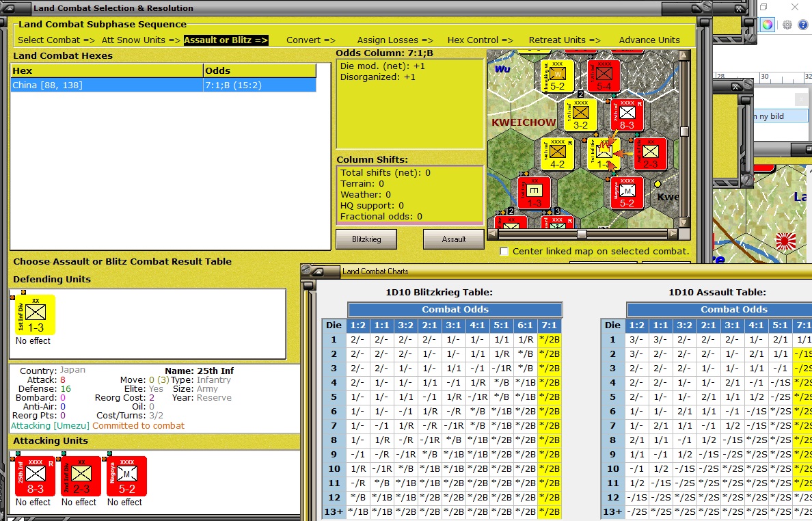Click Die header of the Blitzkrieg table
This screenshot has height=521, width=812.
point(334,325)
